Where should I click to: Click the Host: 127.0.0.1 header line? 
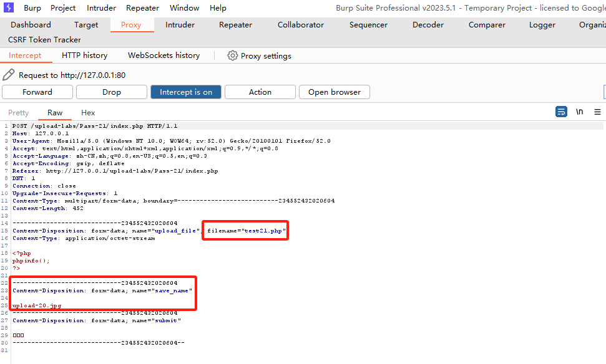pos(41,133)
